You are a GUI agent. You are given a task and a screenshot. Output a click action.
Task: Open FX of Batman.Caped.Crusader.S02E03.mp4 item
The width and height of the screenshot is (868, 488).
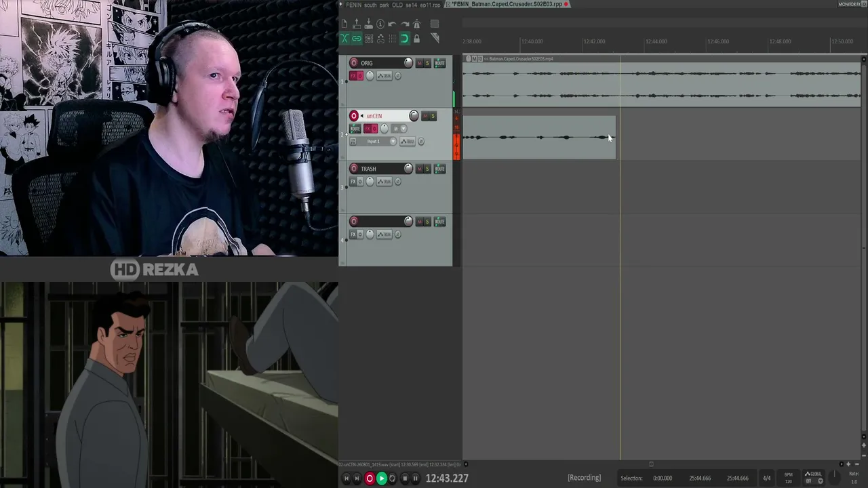479,59
